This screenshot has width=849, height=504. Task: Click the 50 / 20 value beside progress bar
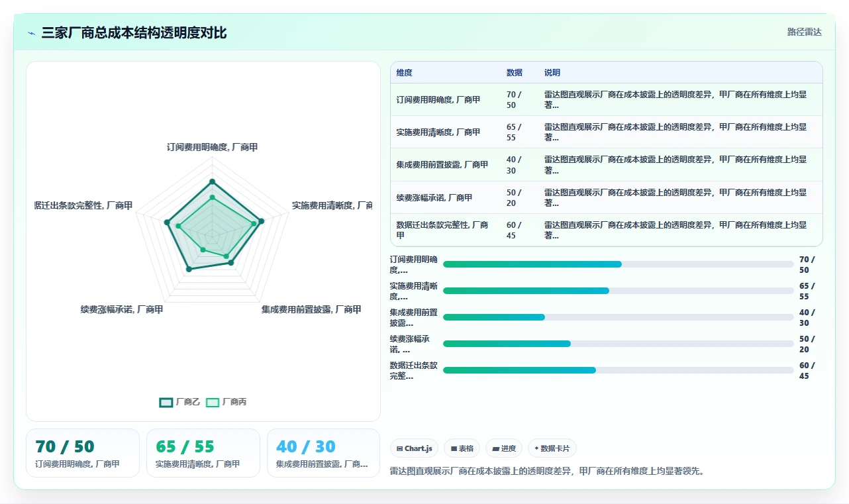coord(807,344)
